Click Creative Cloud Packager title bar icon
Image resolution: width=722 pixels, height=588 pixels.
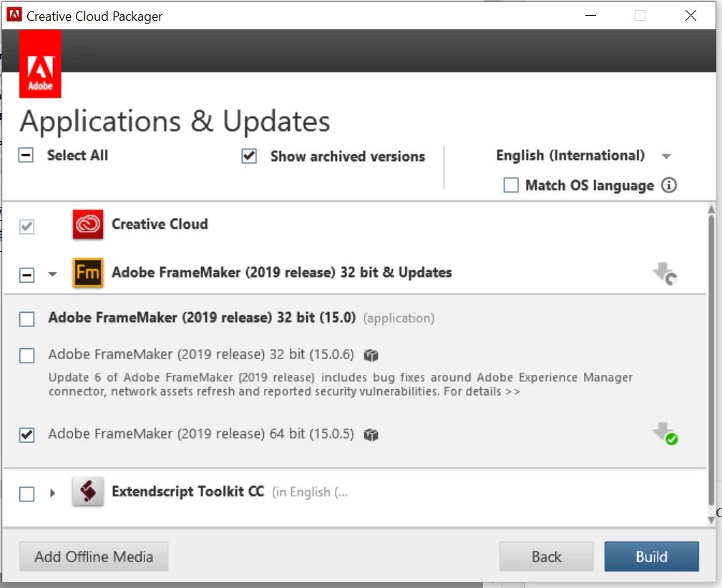14,15
